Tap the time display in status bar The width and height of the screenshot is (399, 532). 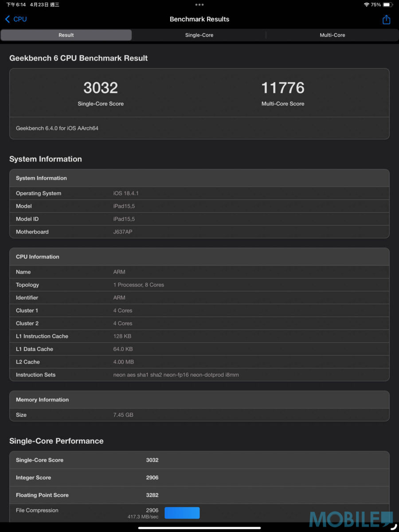pyautogui.click(x=16, y=4)
